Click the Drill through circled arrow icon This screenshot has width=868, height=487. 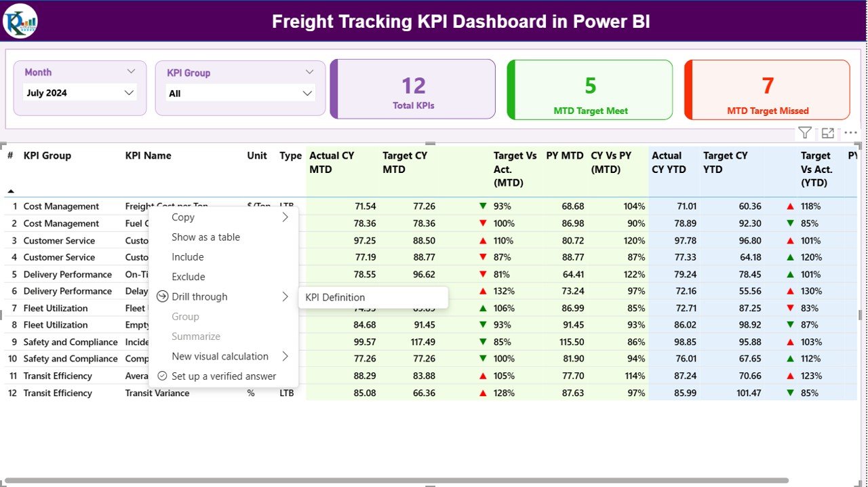pos(162,296)
